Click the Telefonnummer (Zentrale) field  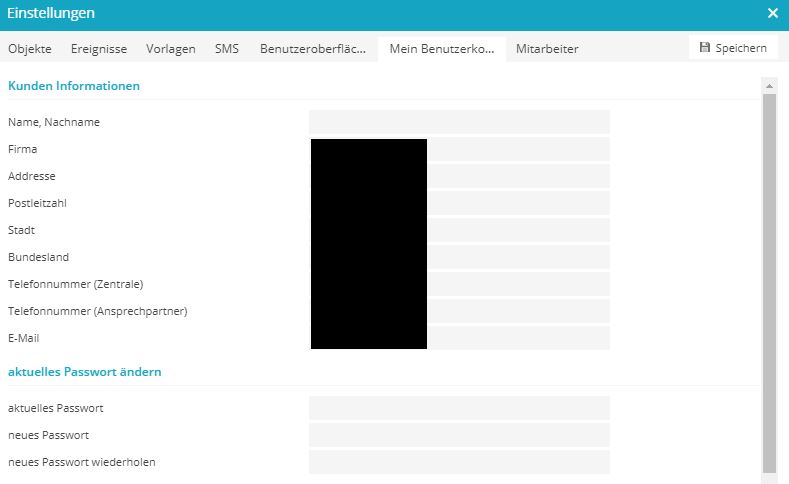click(x=459, y=284)
